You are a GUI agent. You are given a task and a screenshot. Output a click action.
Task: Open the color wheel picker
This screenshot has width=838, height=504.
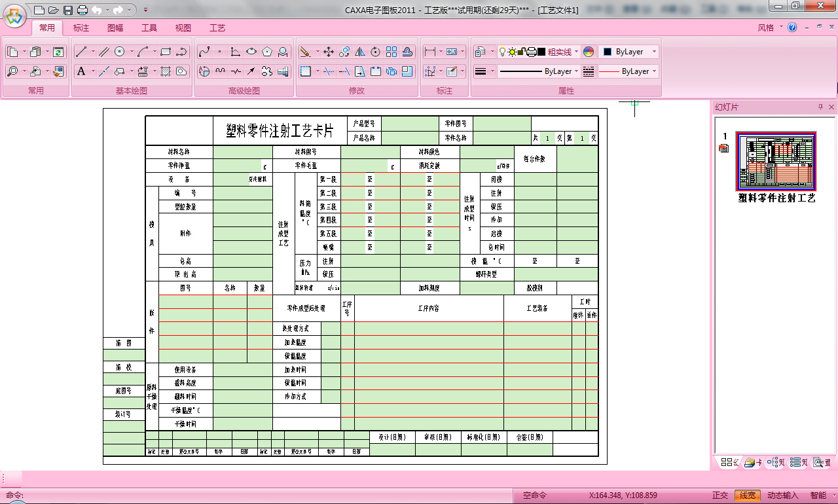[589, 52]
